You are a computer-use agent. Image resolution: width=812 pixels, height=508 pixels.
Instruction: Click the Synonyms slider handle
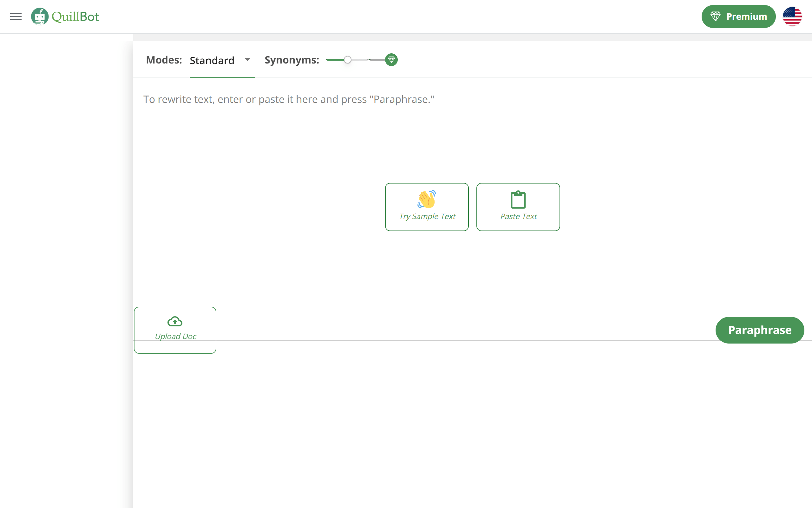(x=348, y=60)
